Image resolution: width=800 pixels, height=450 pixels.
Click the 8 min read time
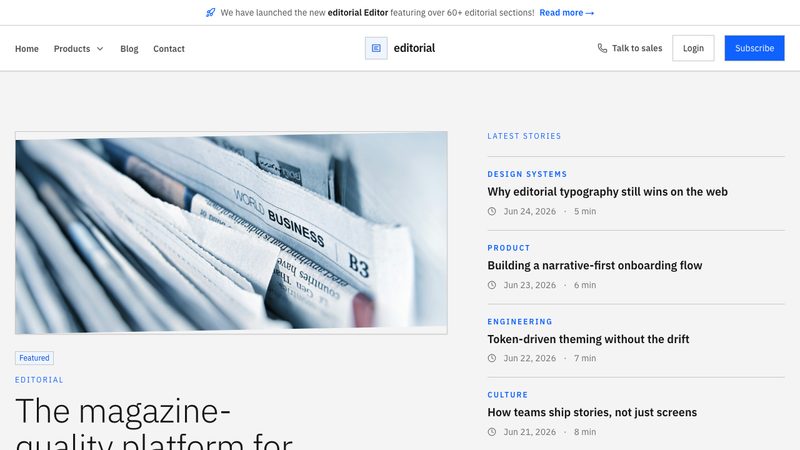pyautogui.click(x=585, y=432)
